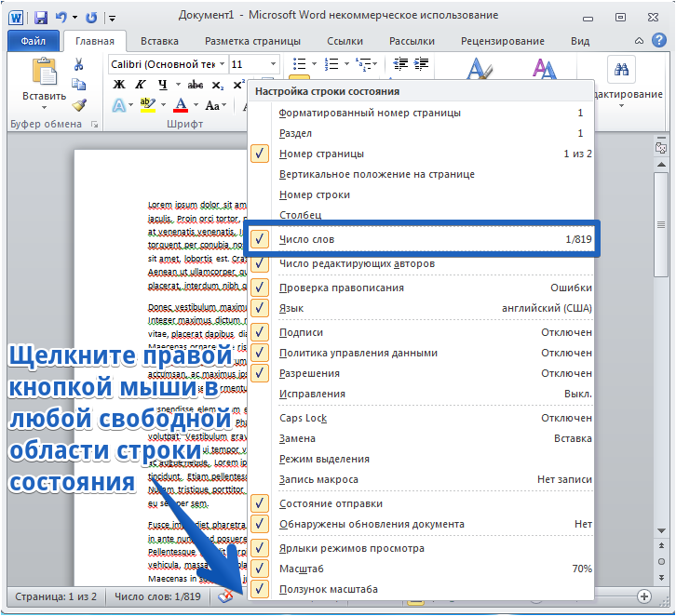Click the Undo icon in title bar

coord(61,18)
